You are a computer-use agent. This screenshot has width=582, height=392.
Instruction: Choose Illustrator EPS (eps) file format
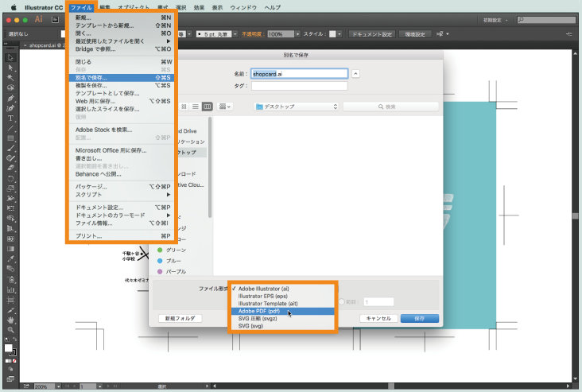pos(283,297)
